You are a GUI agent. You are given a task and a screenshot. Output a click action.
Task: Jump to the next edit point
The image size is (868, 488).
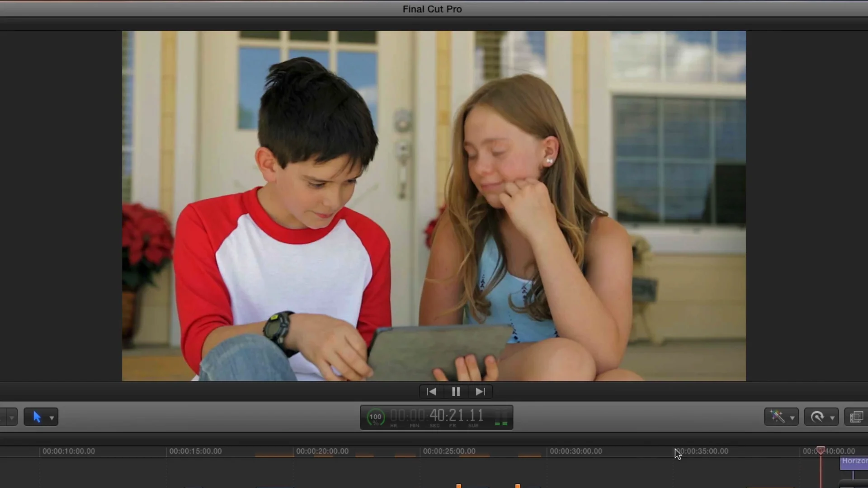pos(480,392)
